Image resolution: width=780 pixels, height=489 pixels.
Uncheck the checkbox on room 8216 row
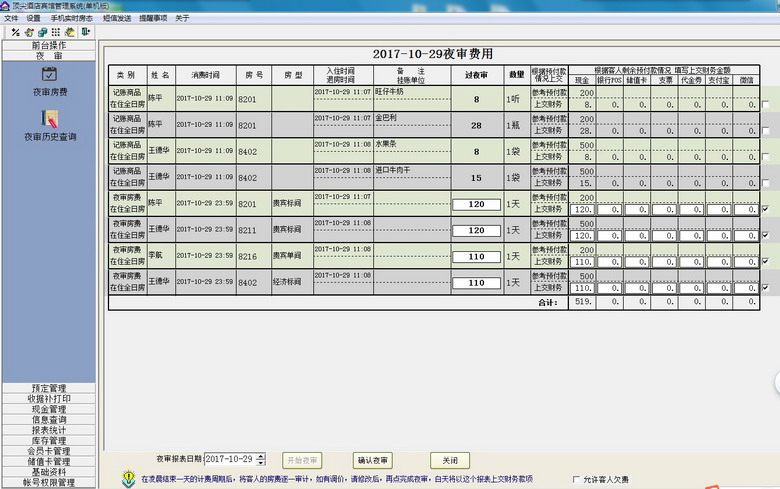coord(765,261)
